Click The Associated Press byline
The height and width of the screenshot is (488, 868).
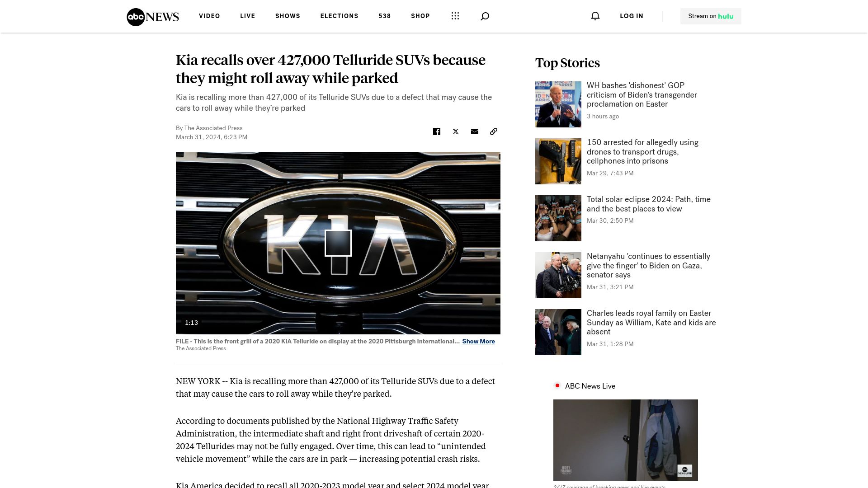[213, 128]
